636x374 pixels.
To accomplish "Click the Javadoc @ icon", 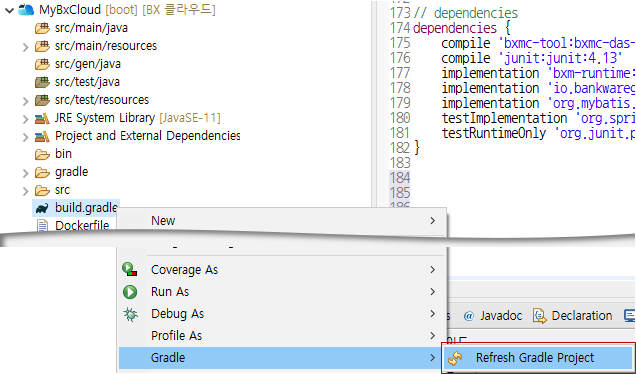I will pyautogui.click(x=469, y=316).
